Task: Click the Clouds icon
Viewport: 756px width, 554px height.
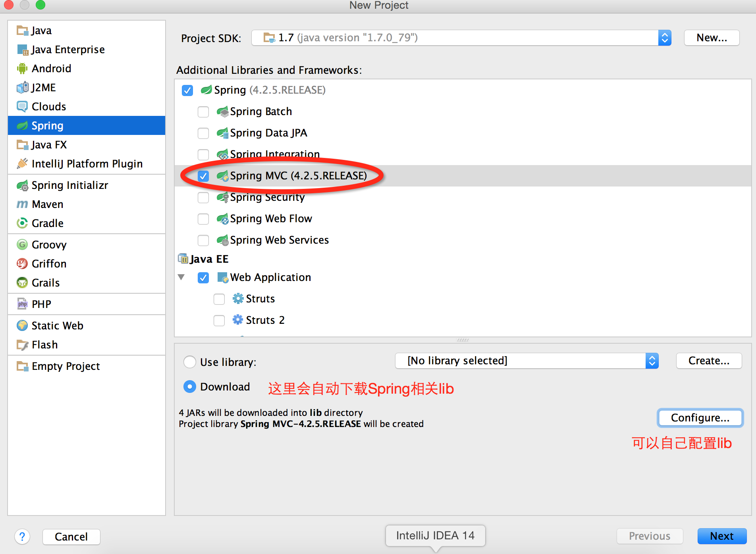Action: pyautogui.click(x=22, y=106)
